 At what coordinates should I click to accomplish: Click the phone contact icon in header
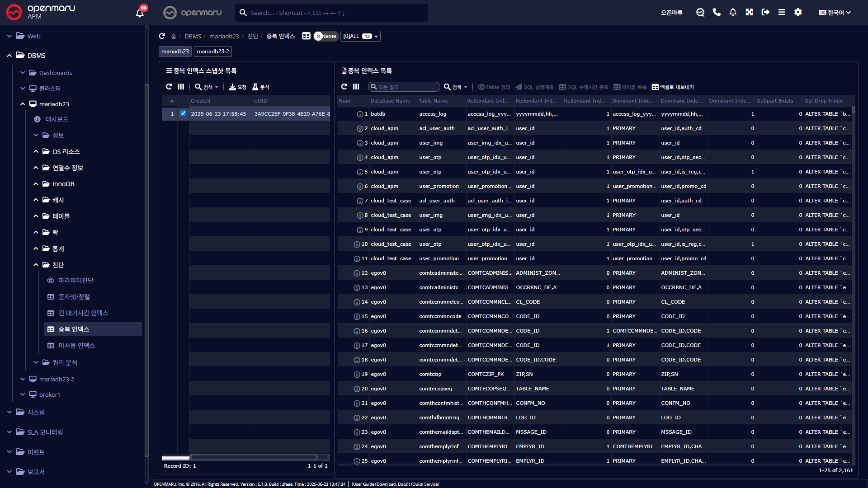[717, 12]
